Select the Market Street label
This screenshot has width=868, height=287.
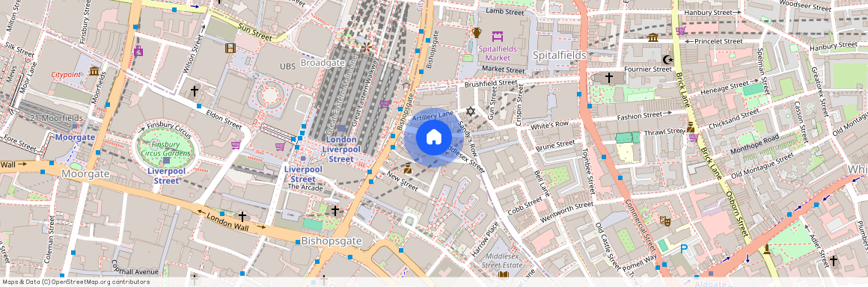[x=503, y=70]
